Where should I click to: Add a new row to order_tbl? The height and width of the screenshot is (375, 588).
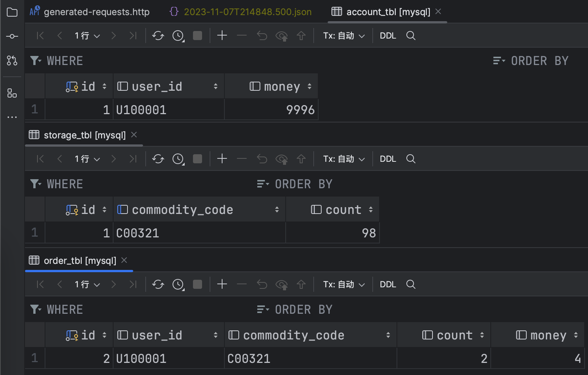[222, 284]
